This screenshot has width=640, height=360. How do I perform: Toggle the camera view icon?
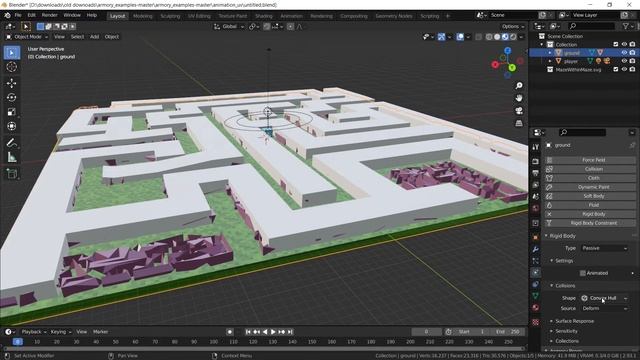[x=519, y=111]
